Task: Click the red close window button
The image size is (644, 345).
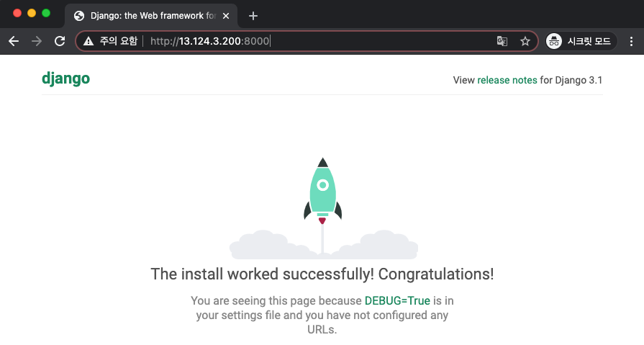Action: [x=17, y=13]
